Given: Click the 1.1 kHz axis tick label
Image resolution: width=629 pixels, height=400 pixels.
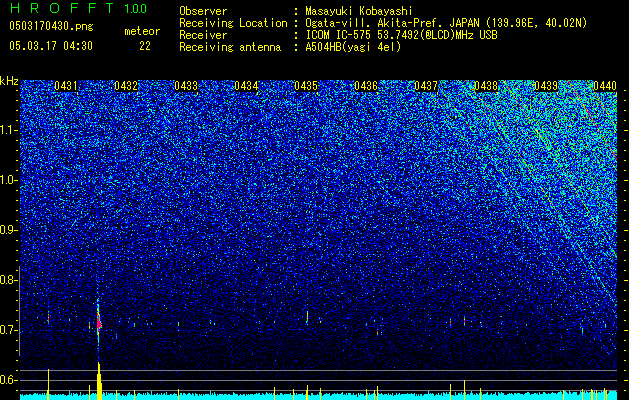Looking at the screenshot, I should tap(9, 130).
